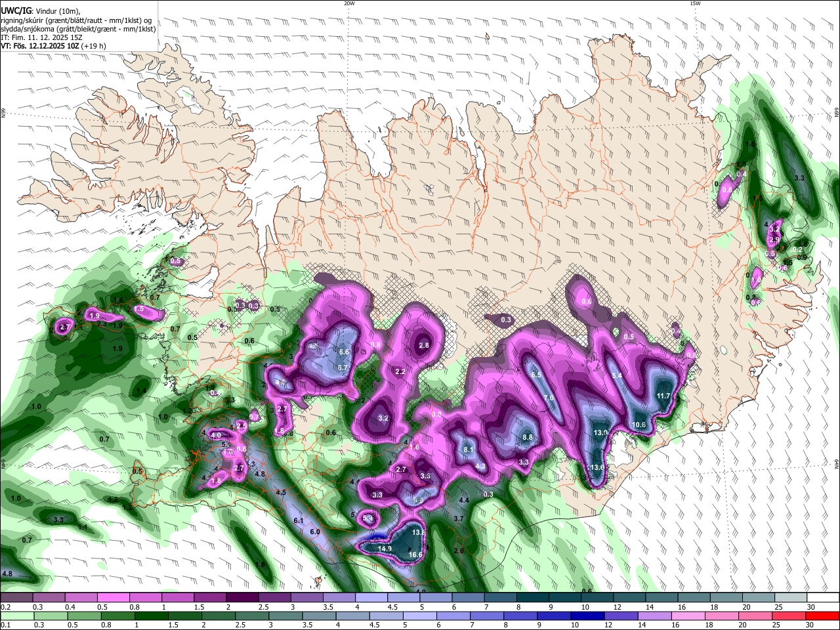The image size is (840, 630).
Task: Select the bright red legend swatch labeled 30
Action: 822,616
